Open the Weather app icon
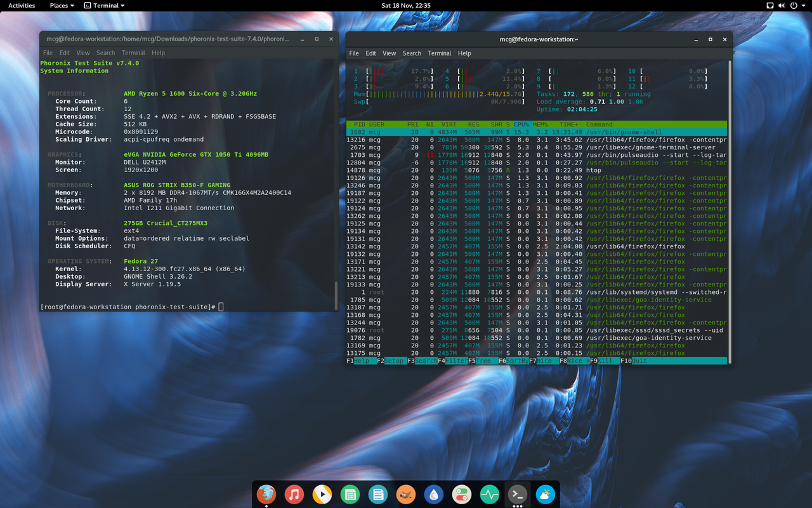 (x=545, y=495)
